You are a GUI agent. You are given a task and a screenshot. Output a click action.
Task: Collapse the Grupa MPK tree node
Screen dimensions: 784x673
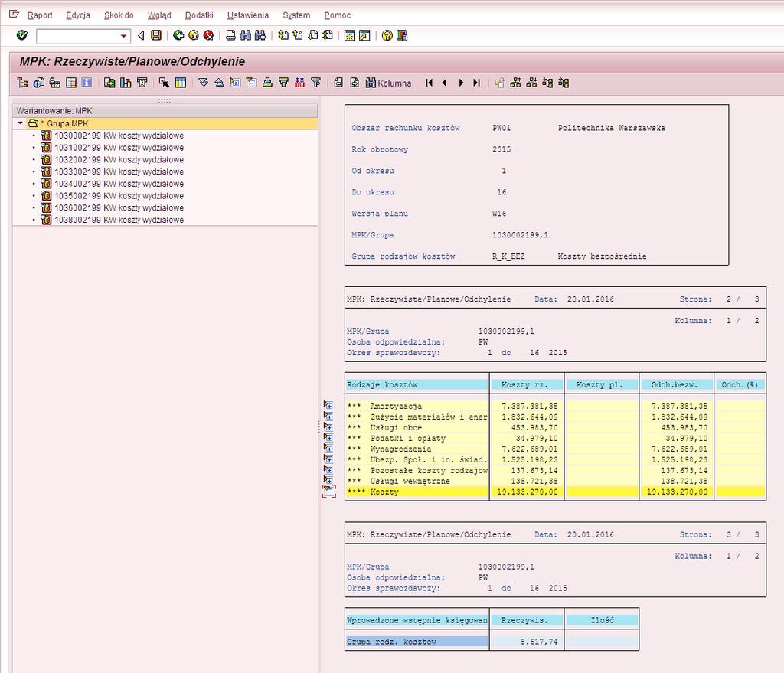point(21,123)
